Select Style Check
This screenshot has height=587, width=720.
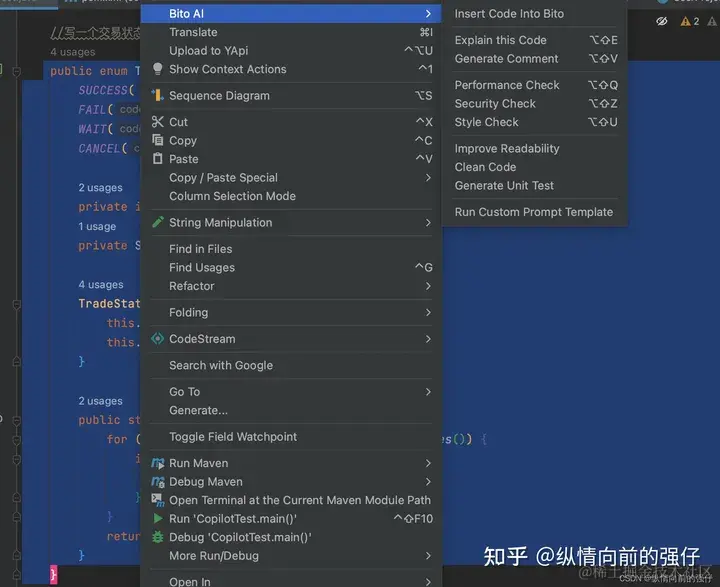tap(534, 122)
